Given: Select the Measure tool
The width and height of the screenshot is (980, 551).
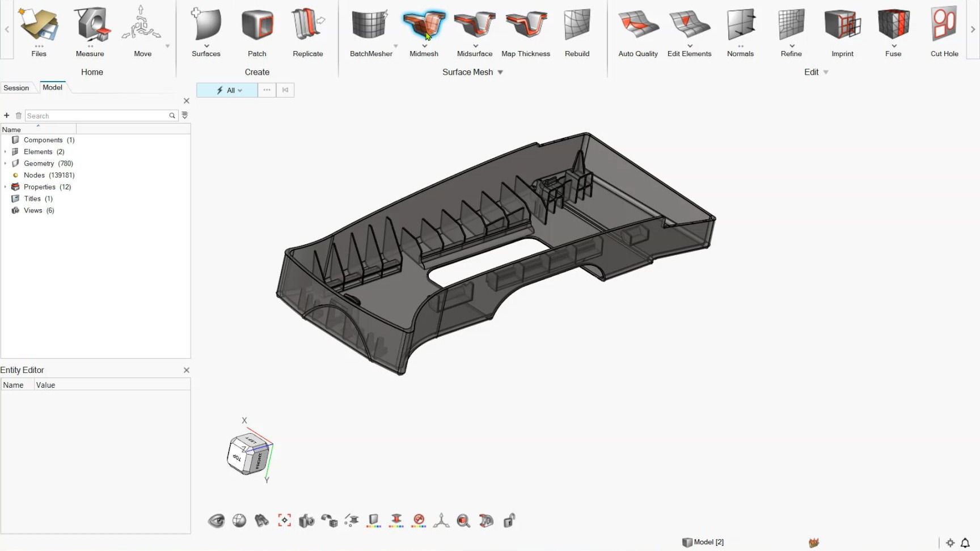Looking at the screenshot, I should coord(90,32).
